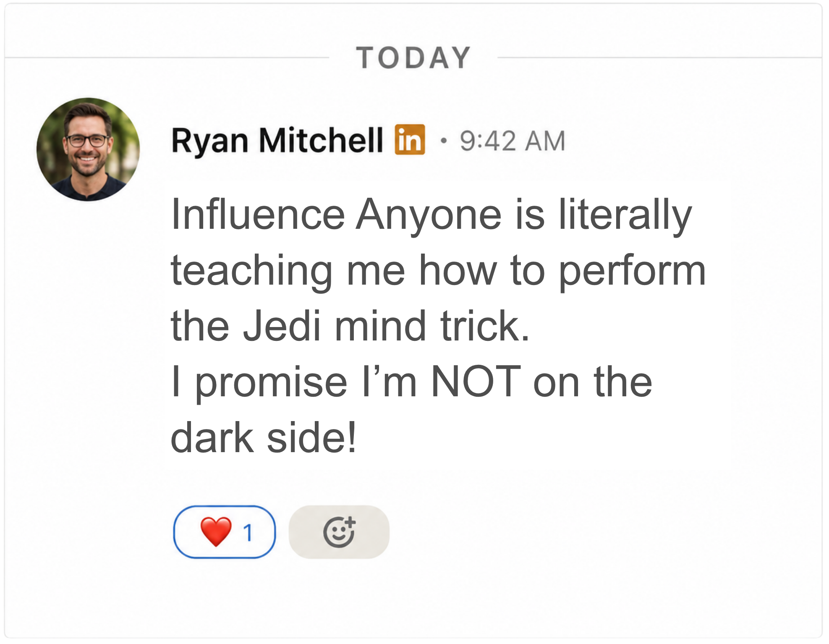Click the TODAY date divider label
Image resolution: width=829 pixels, height=644 pixels.
[x=413, y=58]
